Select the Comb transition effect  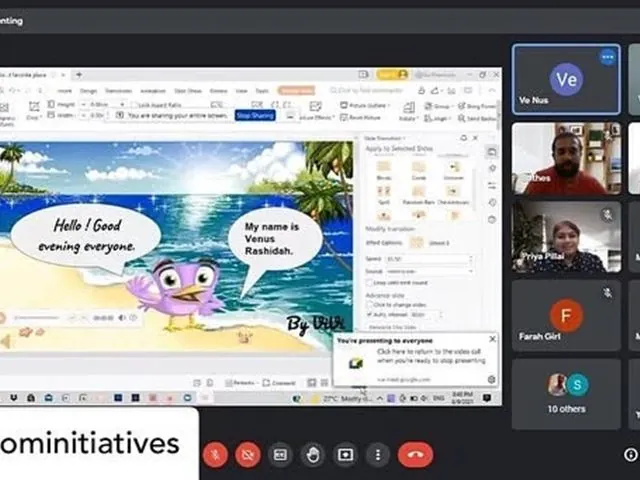(x=418, y=170)
